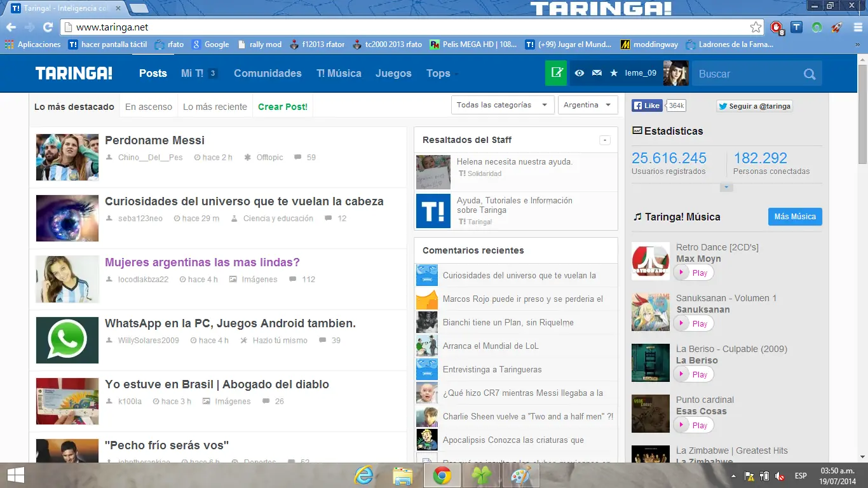Screen dimensions: 868x488
Task: Click the ESP language indicator
Action: coord(801,476)
